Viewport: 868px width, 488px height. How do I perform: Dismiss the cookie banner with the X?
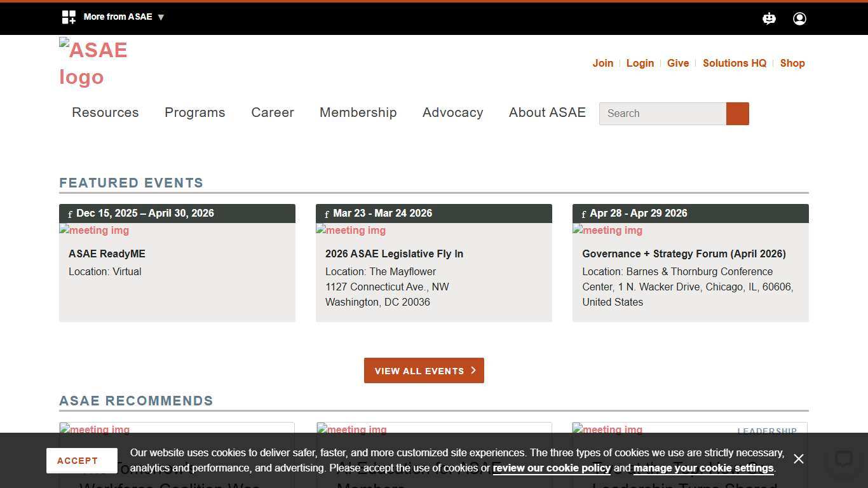798,458
